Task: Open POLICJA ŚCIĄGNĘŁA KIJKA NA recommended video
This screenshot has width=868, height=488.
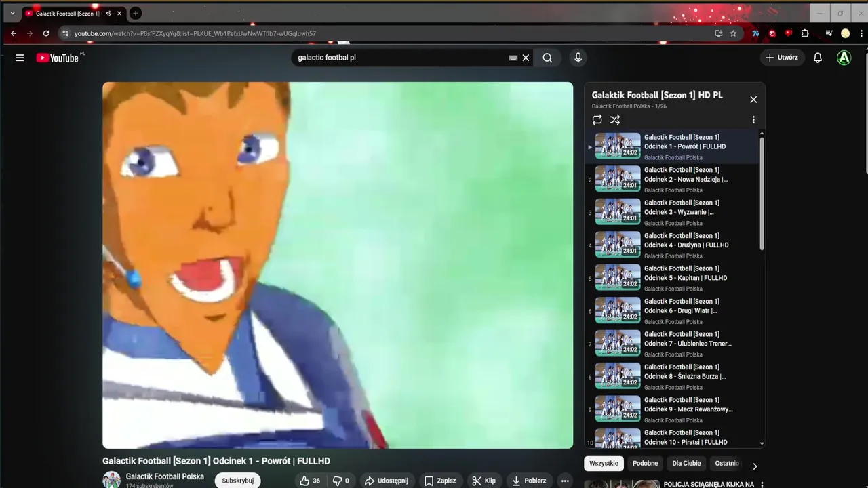Action: [x=709, y=484]
